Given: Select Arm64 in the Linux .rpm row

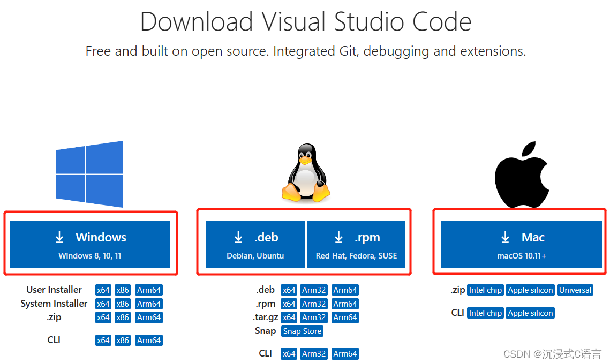Looking at the screenshot, I should coord(345,304).
